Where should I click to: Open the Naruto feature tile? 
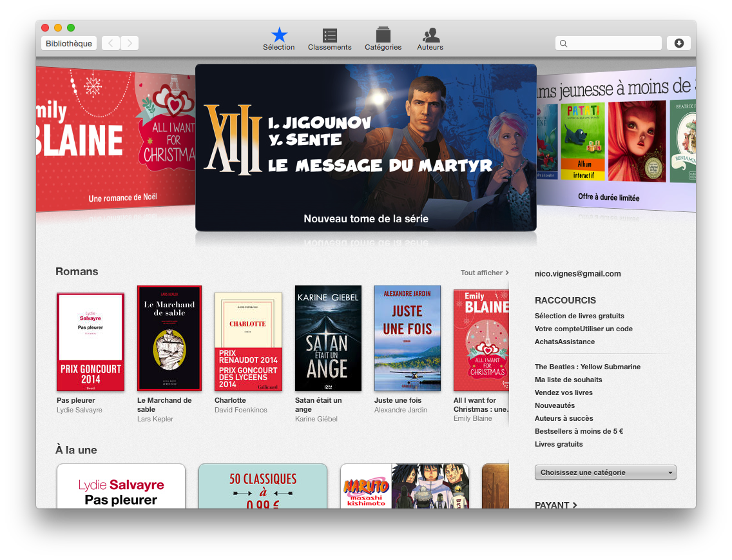[405, 486]
